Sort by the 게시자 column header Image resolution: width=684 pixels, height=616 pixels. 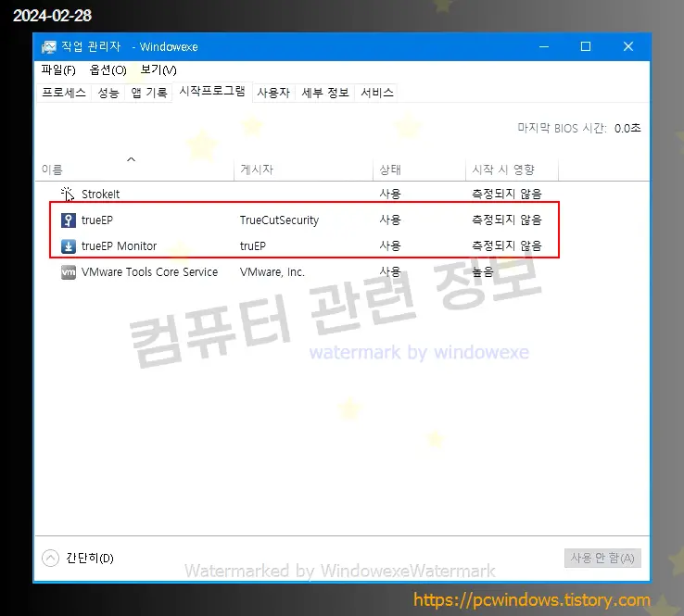[x=303, y=170]
